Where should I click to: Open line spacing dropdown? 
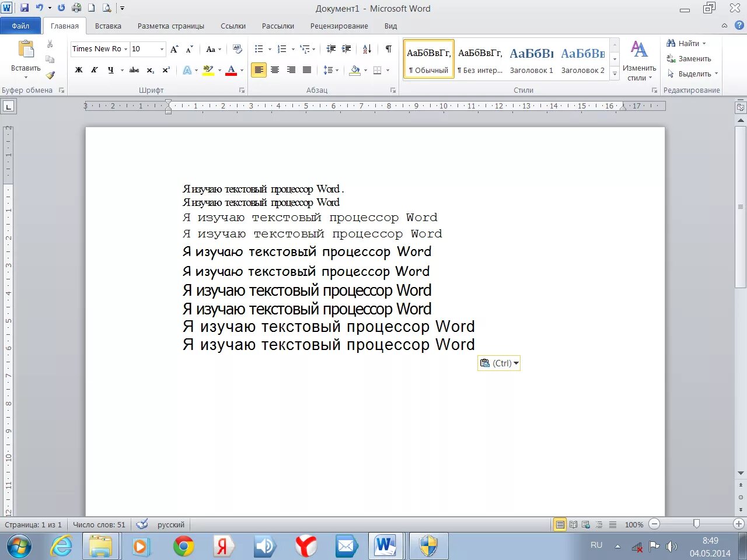(331, 70)
